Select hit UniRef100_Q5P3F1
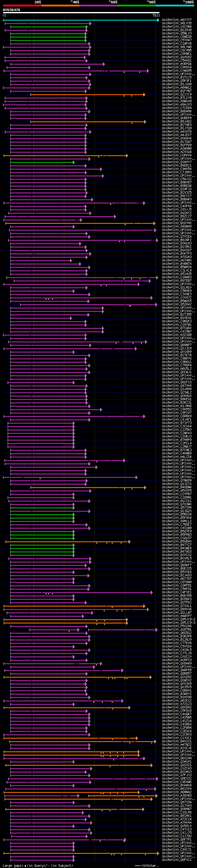This screenshot has width=197, height=868. 177,81
